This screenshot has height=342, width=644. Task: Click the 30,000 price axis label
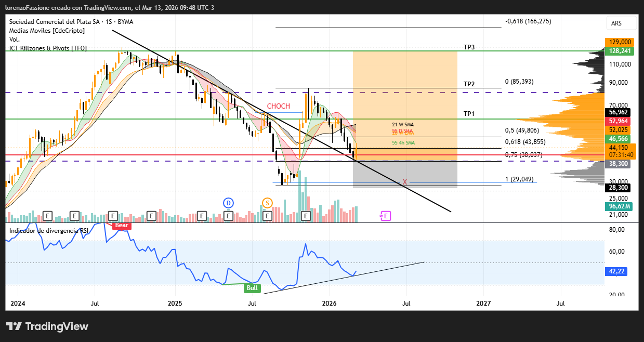(x=619, y=181)
